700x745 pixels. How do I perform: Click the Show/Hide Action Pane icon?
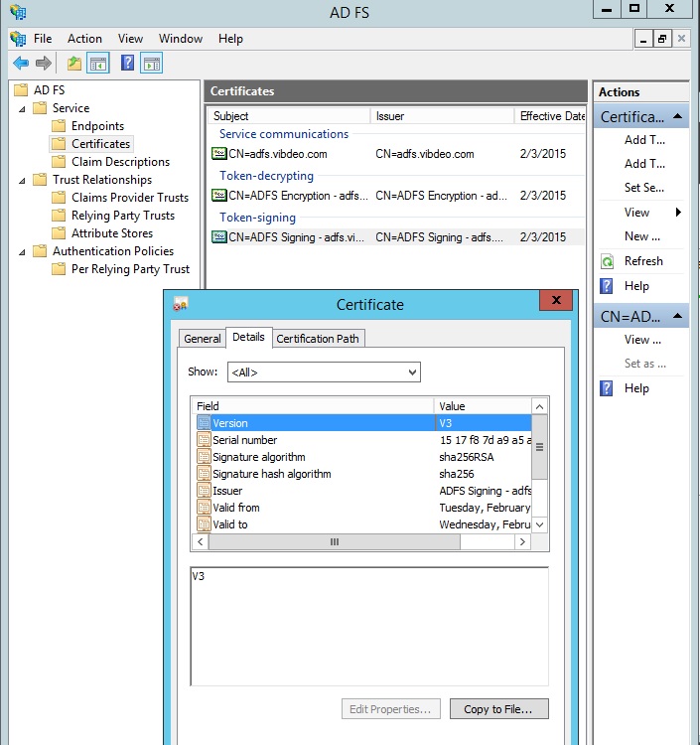[x=151, y=64]
